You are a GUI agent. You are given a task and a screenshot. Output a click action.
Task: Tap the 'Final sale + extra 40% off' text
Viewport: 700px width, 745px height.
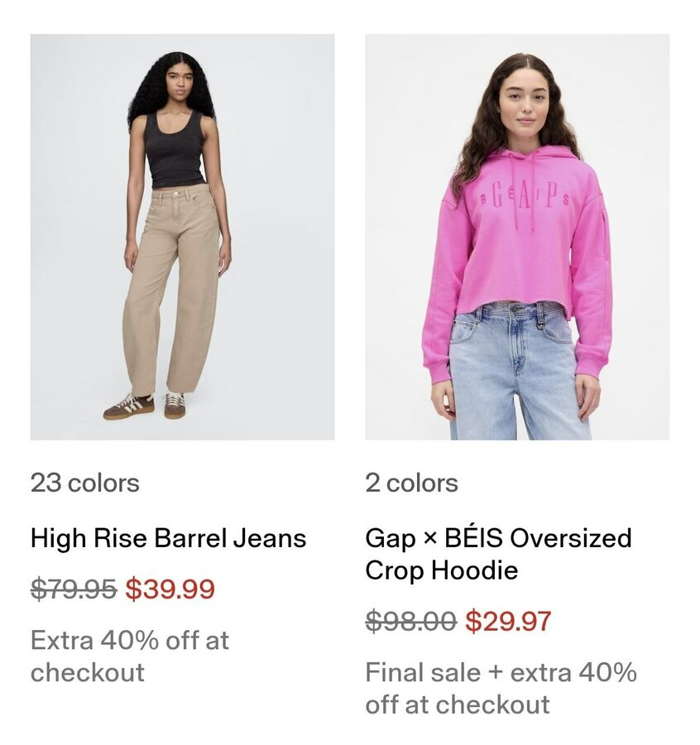point(501,689)
